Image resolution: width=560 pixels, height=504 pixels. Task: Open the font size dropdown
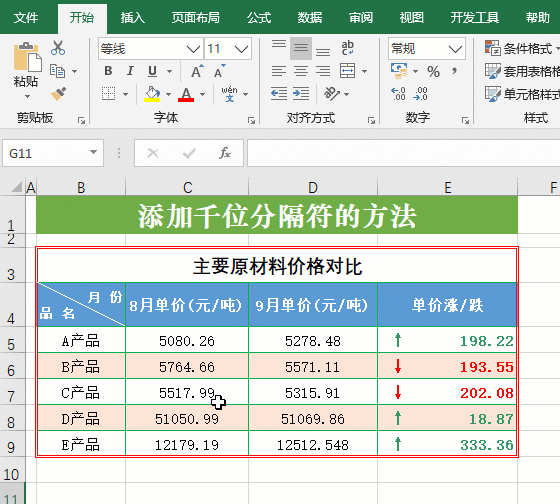(241, 49)
